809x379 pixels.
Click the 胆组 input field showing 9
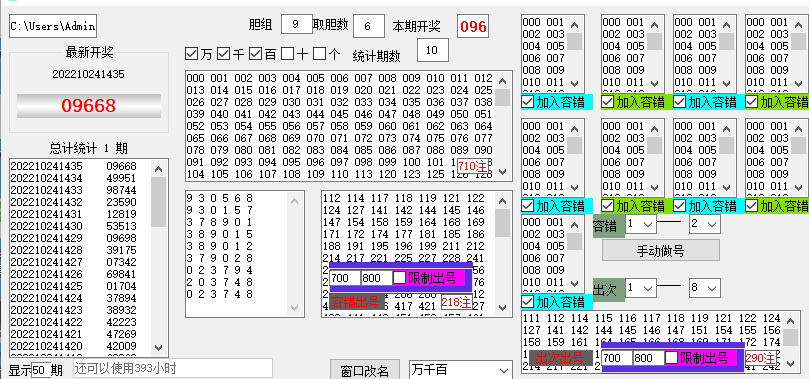point(297,24)
